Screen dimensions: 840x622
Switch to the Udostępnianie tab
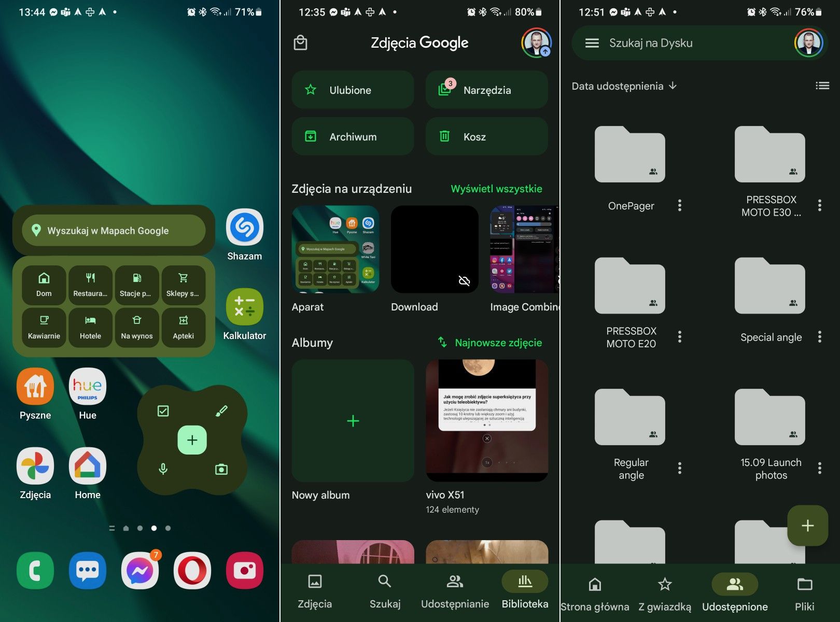455,591
